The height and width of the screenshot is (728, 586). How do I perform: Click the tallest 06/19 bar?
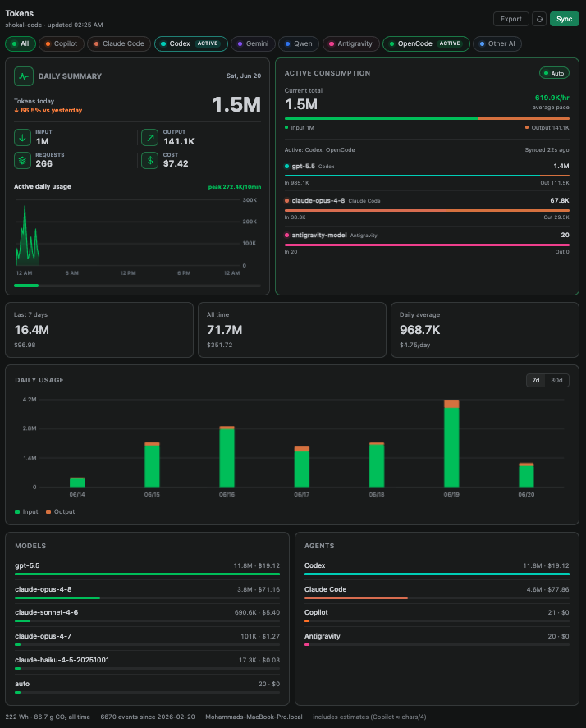(451, 443)
